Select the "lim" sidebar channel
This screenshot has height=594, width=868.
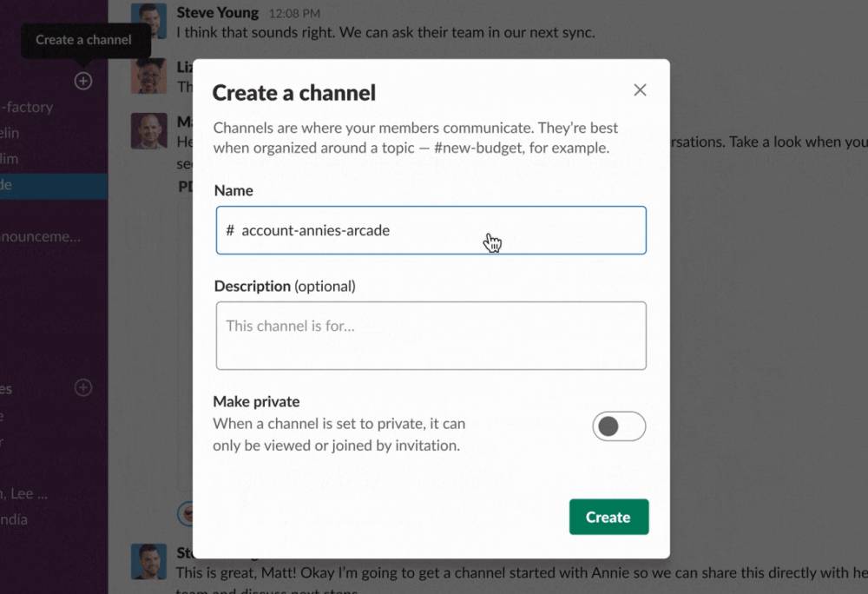tap(10, 159)
